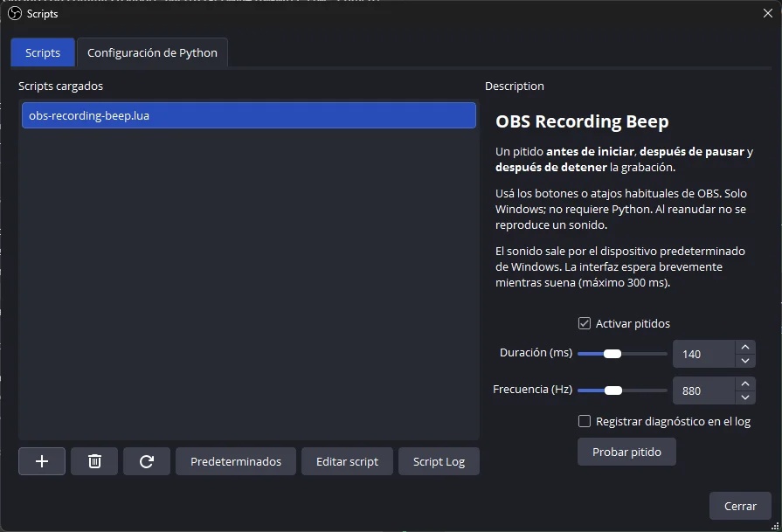This screenshot has width=782, height=532.
Task: Add a new script with the plus icon
Action: tap(42, 461)
